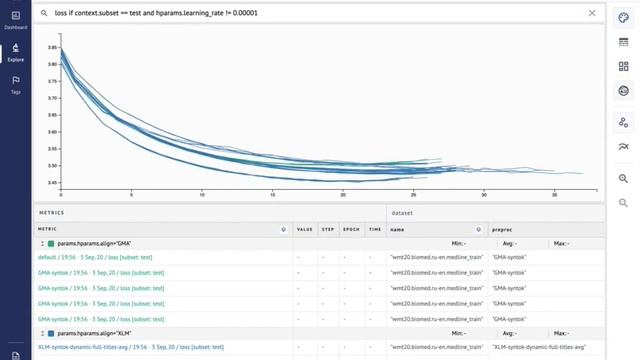The width and height of the screenshot is (640, 360).
Task: Toggle the ignore outliers circle icon
Action: (x=623, y=91)
